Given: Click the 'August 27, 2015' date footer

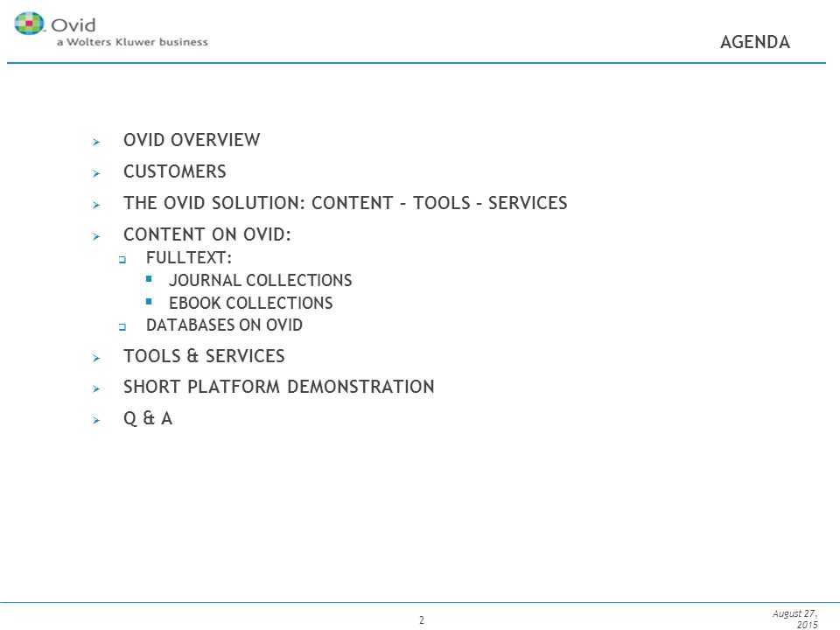Looking at the screenshot, I should click(x=795, y=619).
